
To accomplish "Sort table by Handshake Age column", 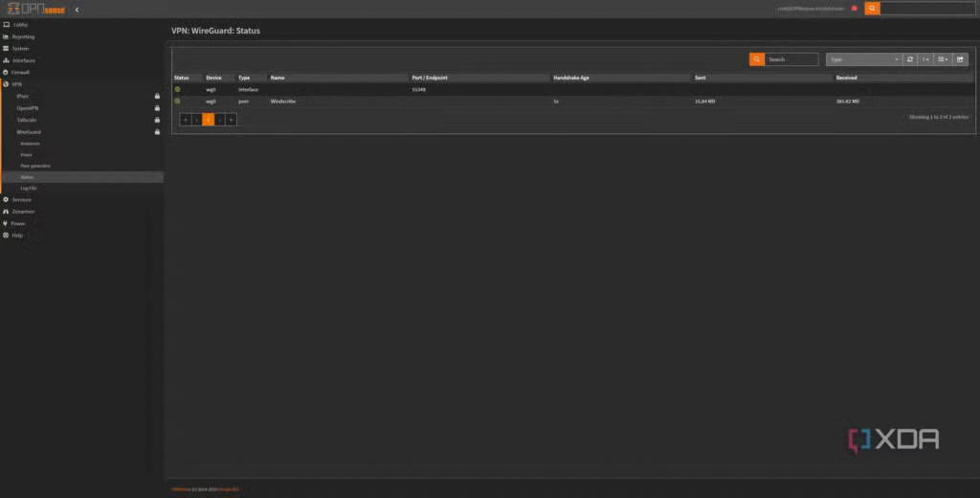I will (570, 78).
